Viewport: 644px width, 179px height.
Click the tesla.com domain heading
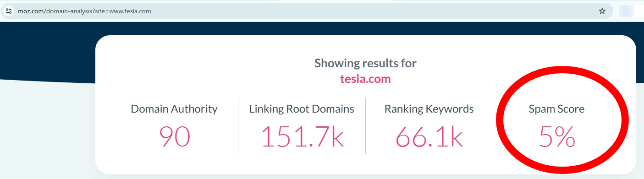pos(365,79)
